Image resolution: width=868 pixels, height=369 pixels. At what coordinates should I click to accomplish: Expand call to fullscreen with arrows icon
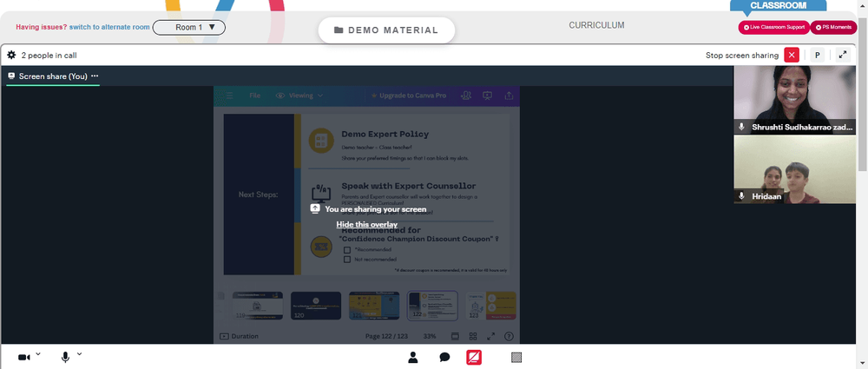843,55
